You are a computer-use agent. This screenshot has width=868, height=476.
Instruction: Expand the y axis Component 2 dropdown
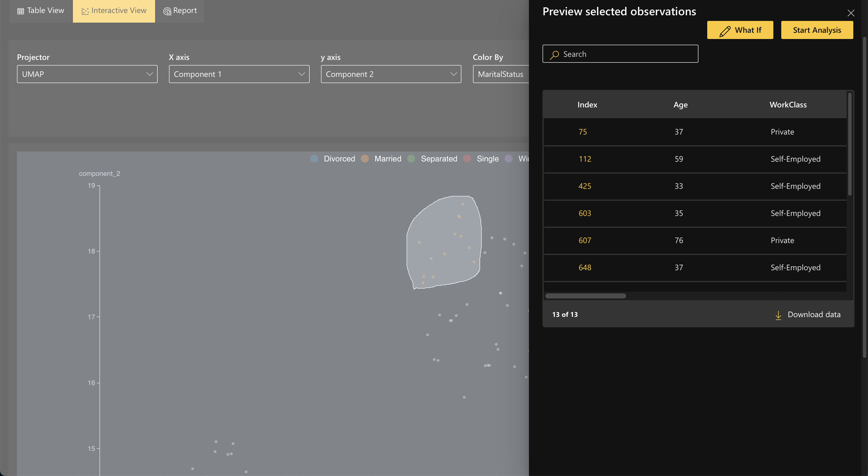391,74
